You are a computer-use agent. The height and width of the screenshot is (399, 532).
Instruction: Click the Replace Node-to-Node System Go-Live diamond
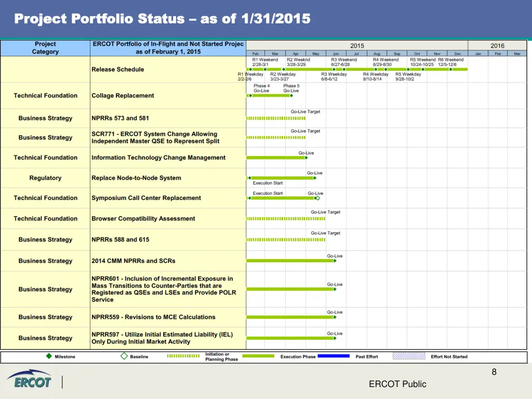314,178
